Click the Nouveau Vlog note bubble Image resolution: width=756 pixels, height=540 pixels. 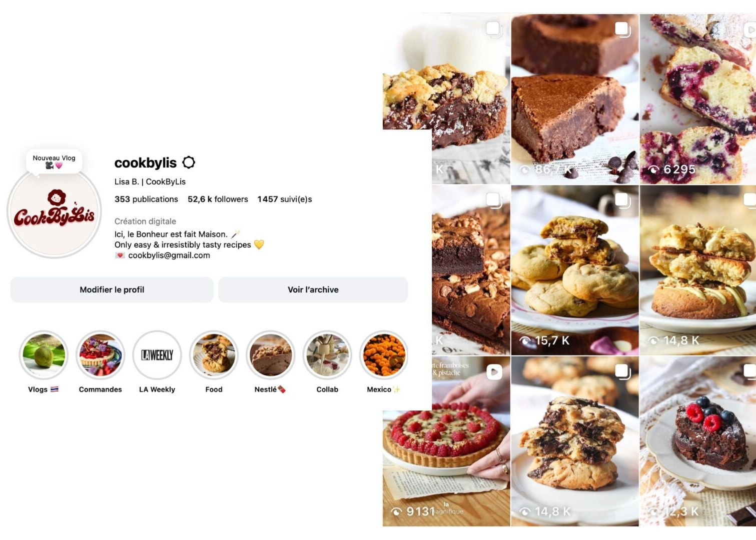point(54,161)
